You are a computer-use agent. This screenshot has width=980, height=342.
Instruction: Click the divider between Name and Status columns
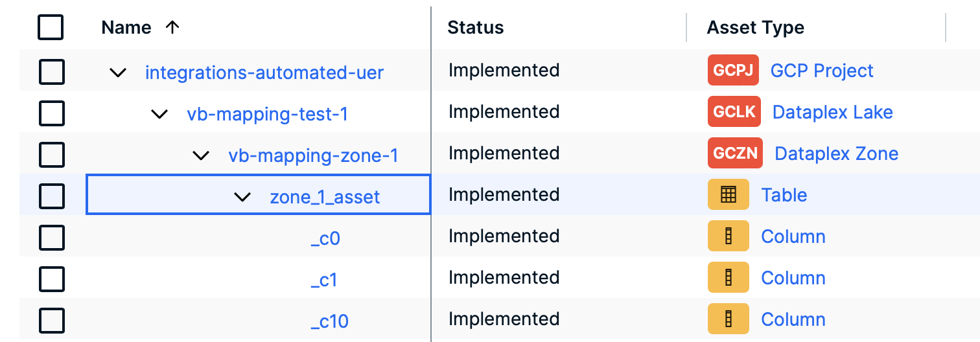point(431,27)
